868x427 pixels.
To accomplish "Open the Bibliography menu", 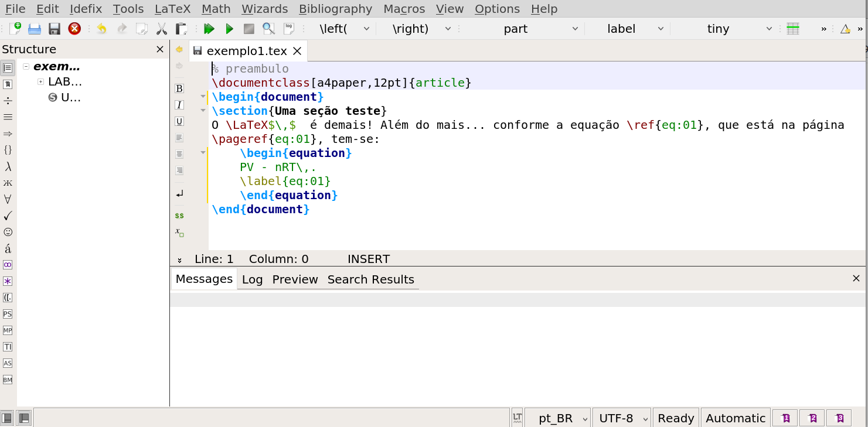I will pyautogui.click(x=335, y=9).
